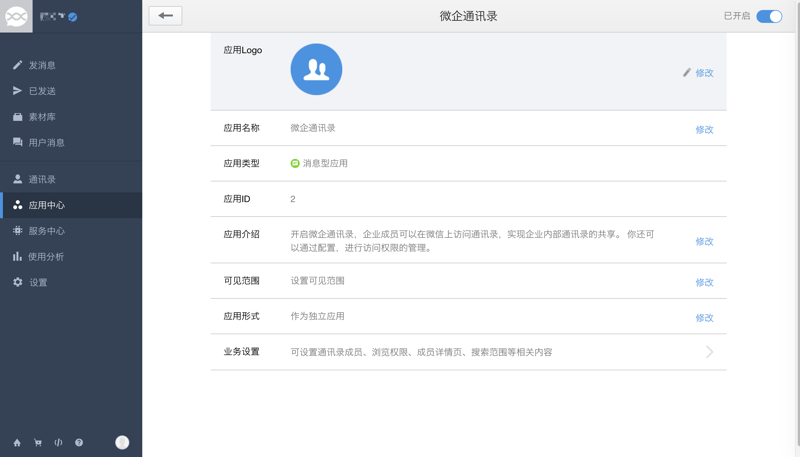Open the 已发送 menu item
This screenshot has height=457, width=800.
[x=71, y=91]
